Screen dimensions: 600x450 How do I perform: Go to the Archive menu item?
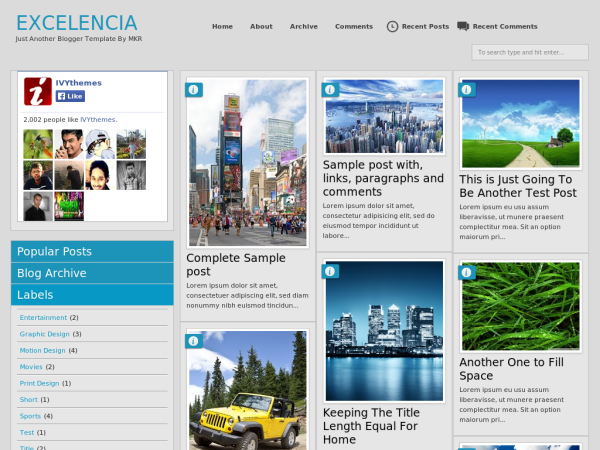(304, 26)
